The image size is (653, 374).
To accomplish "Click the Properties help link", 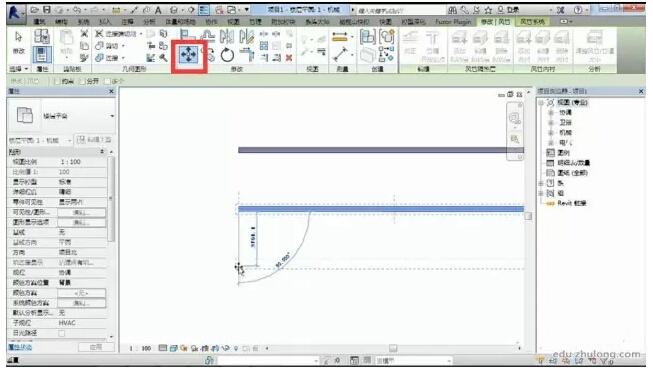I will click(x=20, y=347).
